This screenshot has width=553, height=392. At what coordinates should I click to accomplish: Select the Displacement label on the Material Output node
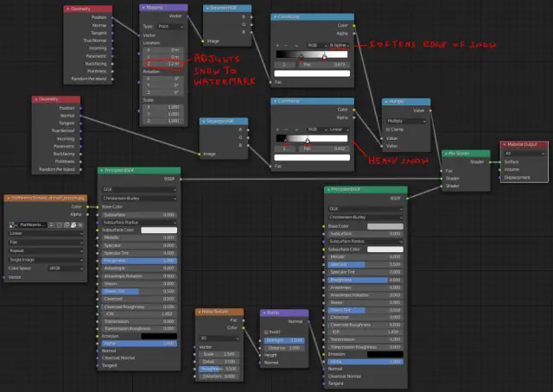pos(517,177)
